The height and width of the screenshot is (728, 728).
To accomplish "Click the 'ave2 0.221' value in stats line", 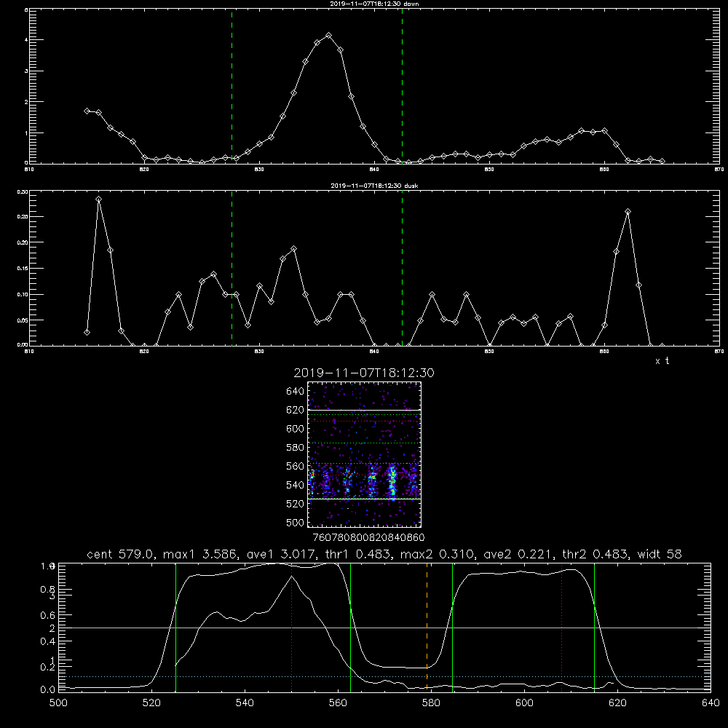I will [518, 554].
